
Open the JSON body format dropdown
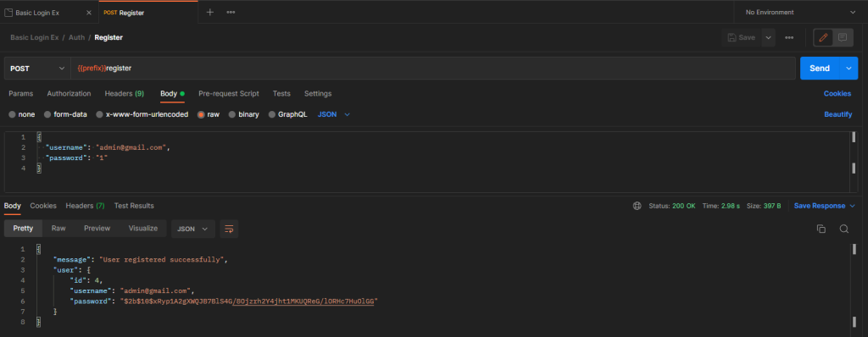pyautogui.click(x=334, y=114)
